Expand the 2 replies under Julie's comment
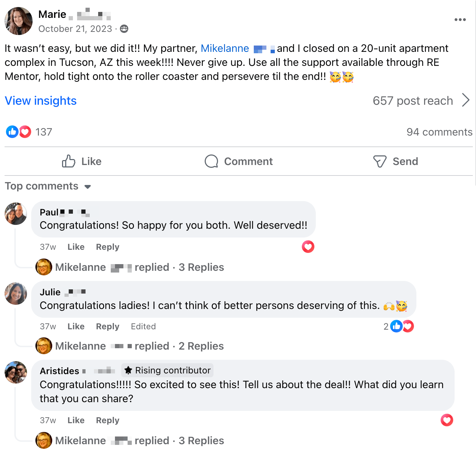This screenshot has height=454, width=476. [201, 346]
